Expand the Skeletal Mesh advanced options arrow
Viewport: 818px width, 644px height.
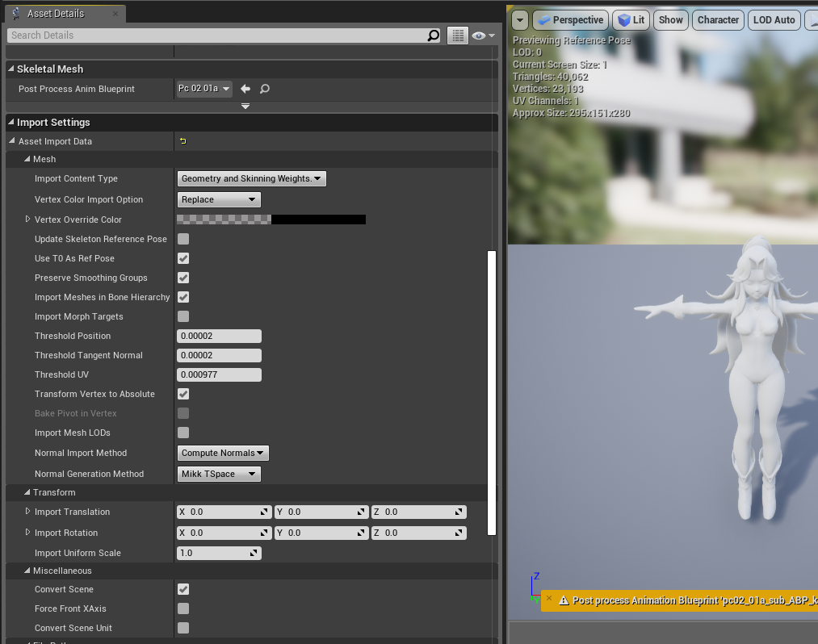[245, 107]
